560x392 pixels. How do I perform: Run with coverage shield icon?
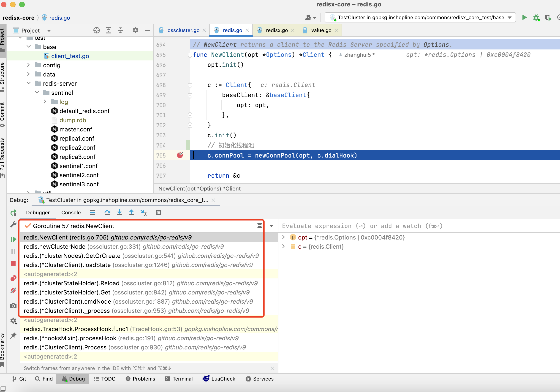548,18
